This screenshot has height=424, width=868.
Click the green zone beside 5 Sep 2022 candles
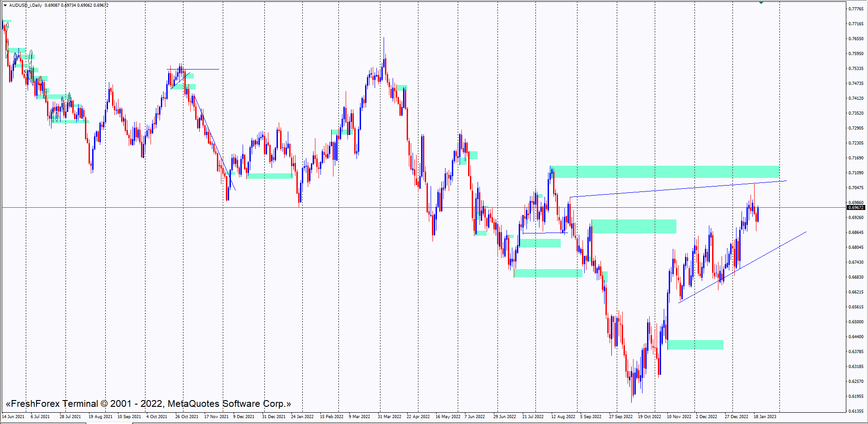coord(633,226)
